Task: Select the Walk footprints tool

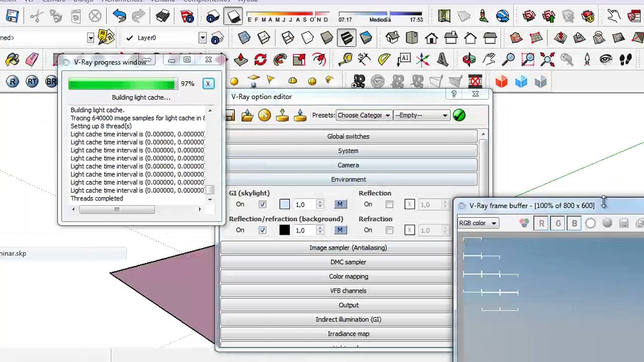Action: coord(625,60)
